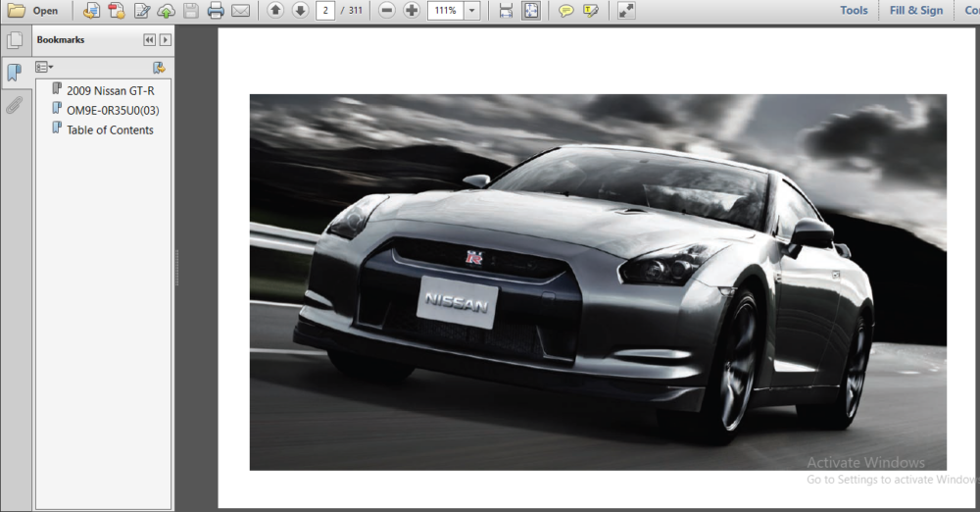Zoom in with the plus button
This screenshot has height=512, width=980.
412,10
